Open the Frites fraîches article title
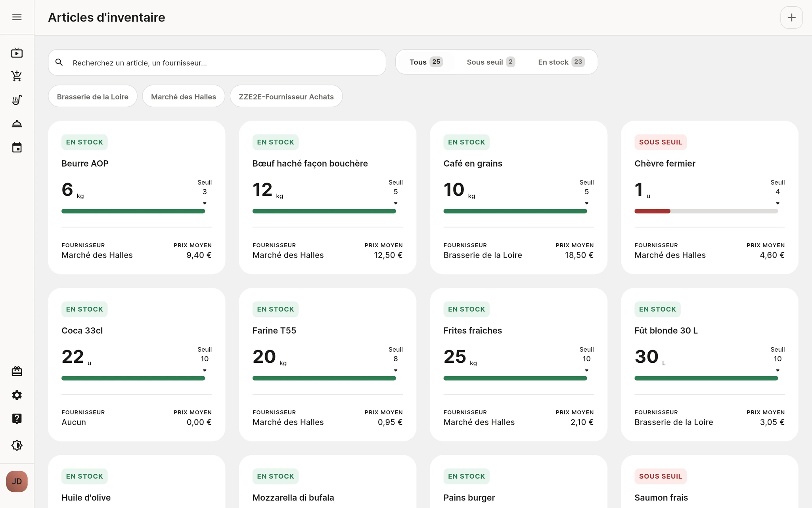The height and width of the screenshot is (508, 812). pyautogui.click(x=473, y=331)
